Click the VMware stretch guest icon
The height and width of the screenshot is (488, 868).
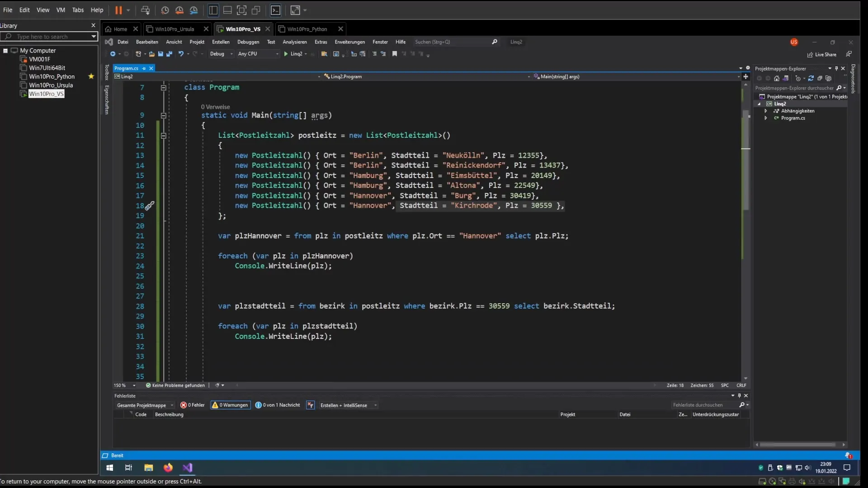pyautogui.click(x=295, y=10)
